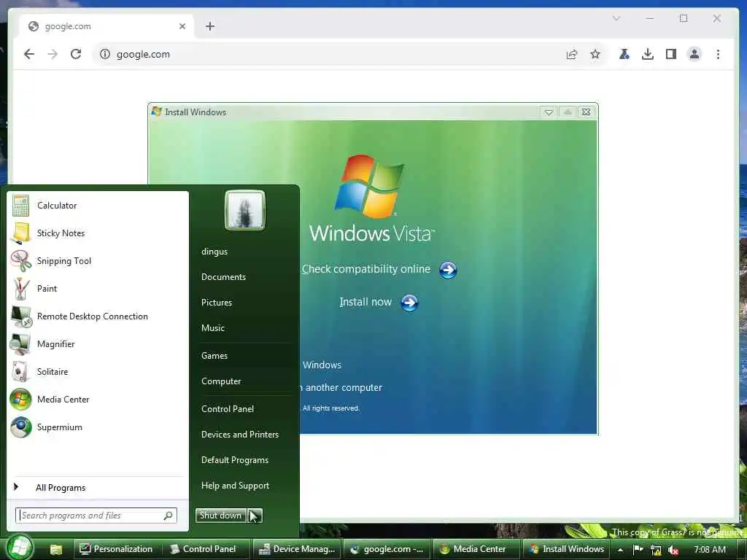Open the tab search chevron
The height and width of the screenshot is (560, 747).
[616, 18]
